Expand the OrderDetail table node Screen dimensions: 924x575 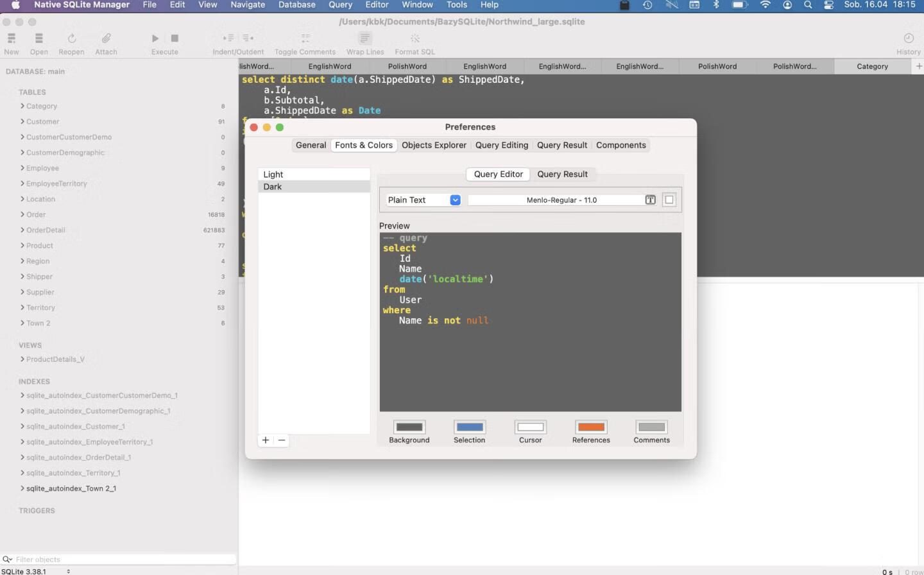pos(22,230)
